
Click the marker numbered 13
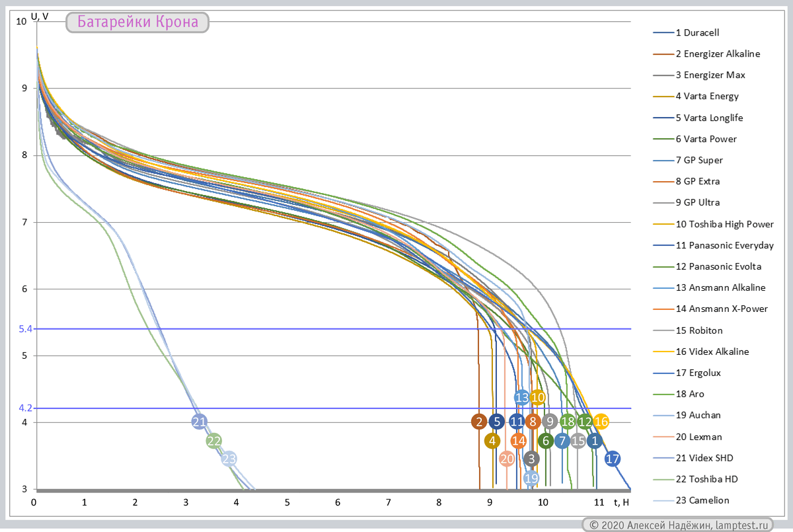(522, 397)
